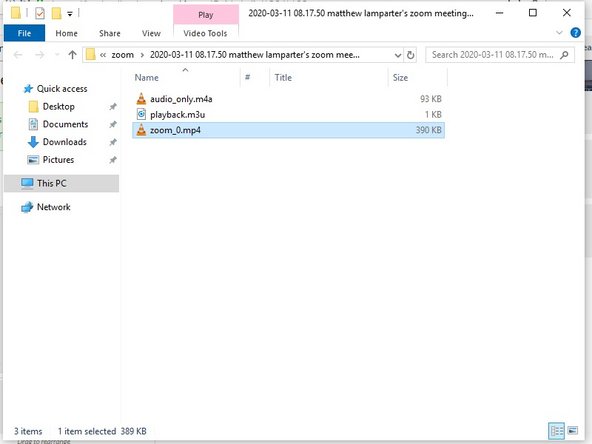Open the Video Tools tab
This screenshot has height=444, width=592.
pos(205,33)
